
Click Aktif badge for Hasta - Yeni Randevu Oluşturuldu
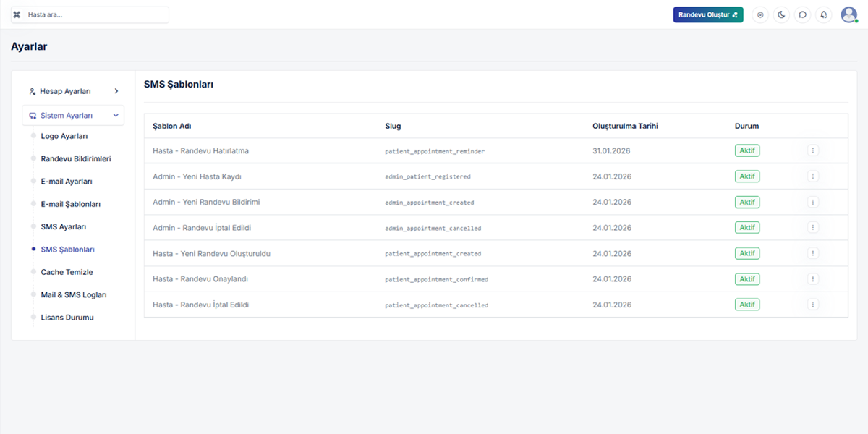[x=746, y=253]
